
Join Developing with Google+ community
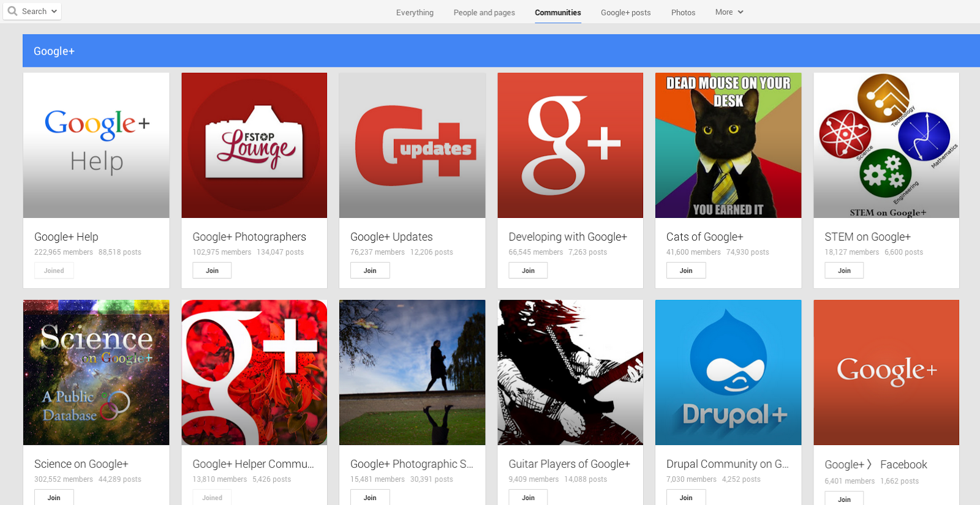528,271
